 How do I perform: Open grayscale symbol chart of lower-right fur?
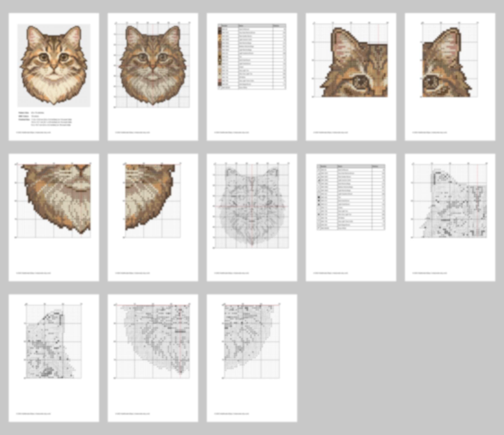point(252,358)
